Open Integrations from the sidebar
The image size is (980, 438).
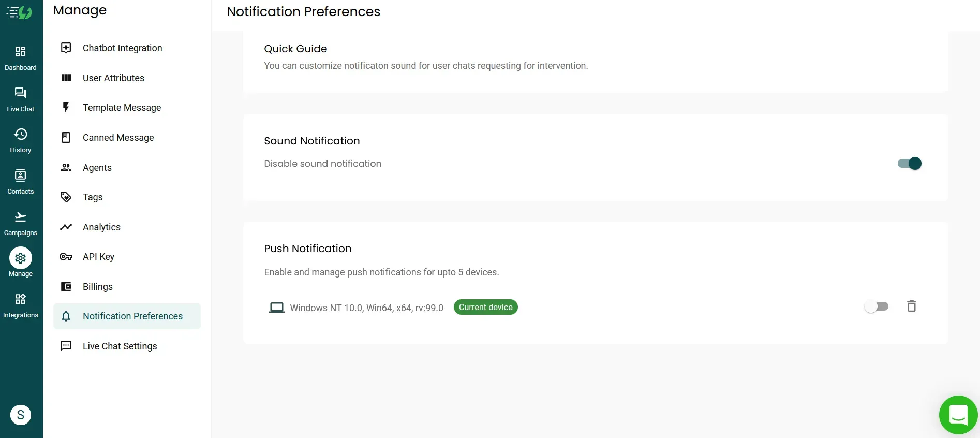(21, 305)
